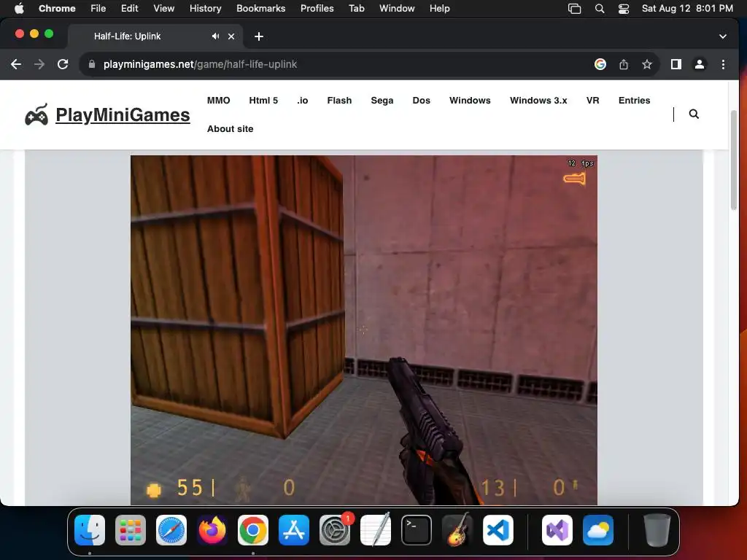Open the Windows games category
747x560 pixels.
pos(470,101)
